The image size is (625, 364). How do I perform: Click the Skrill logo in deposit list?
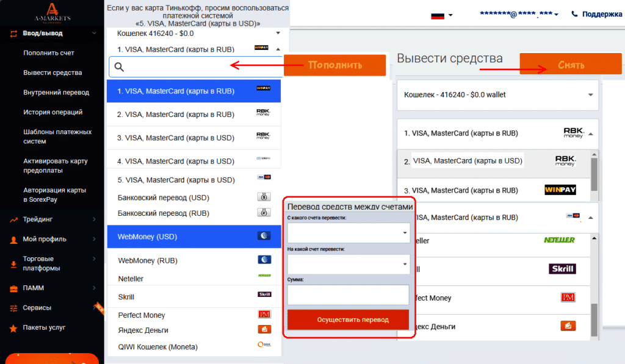(265, 294)
